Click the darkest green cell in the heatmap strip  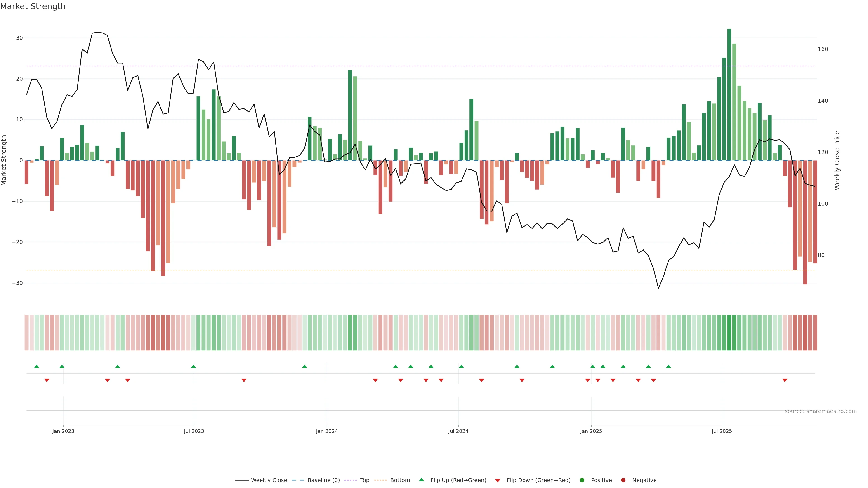point(729,332)
